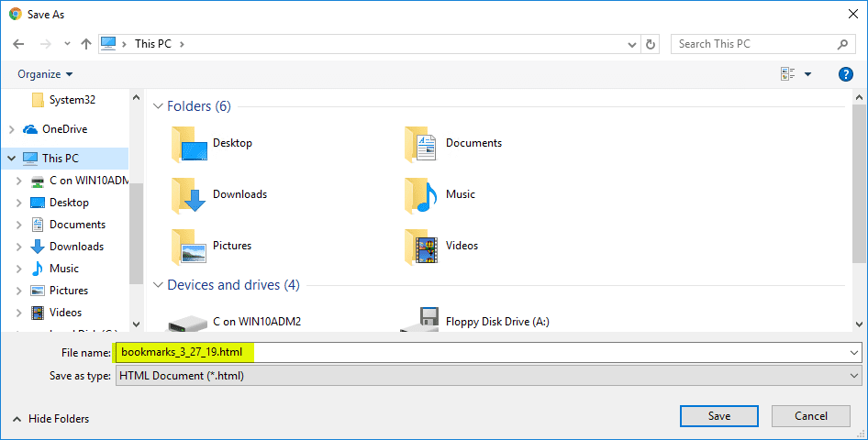868x440 pixels.
Task: Expand the C on WIN10ADM tree node
Action: pos(19,181)
